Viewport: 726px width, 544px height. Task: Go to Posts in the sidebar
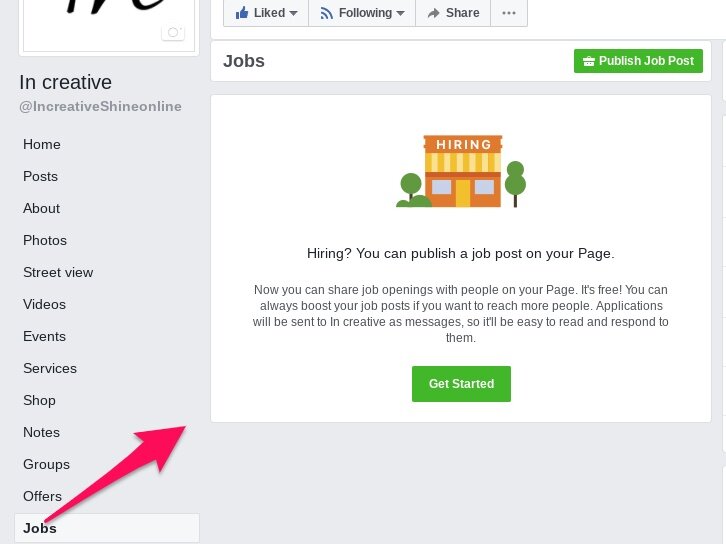[41, 176]
